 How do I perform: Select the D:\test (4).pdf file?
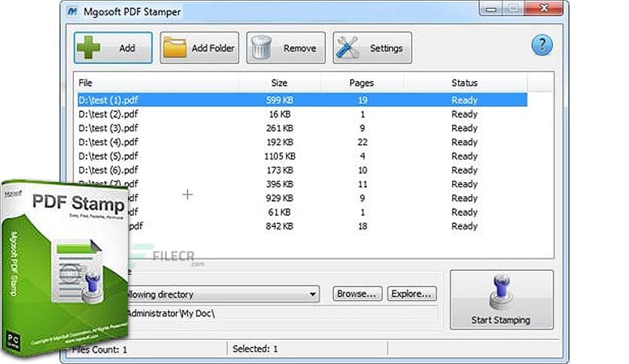pyautogui.click(x=108, y=142)
